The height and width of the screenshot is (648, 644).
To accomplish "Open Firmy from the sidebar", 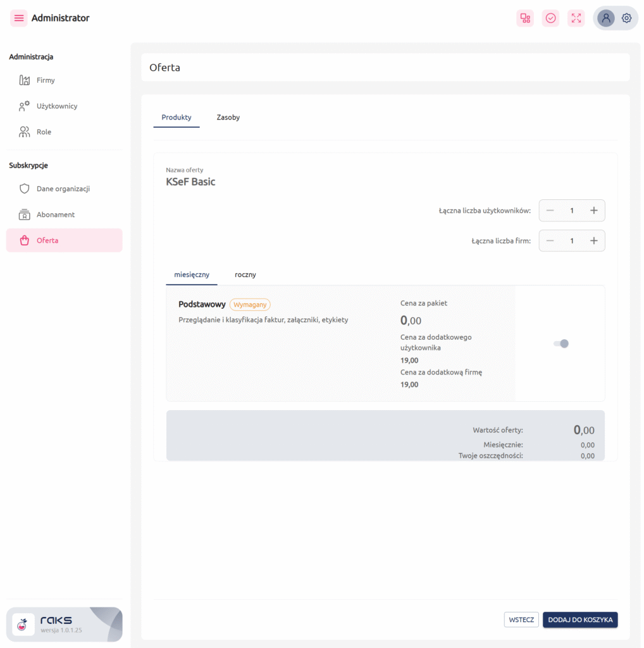I will coord(46,80).
